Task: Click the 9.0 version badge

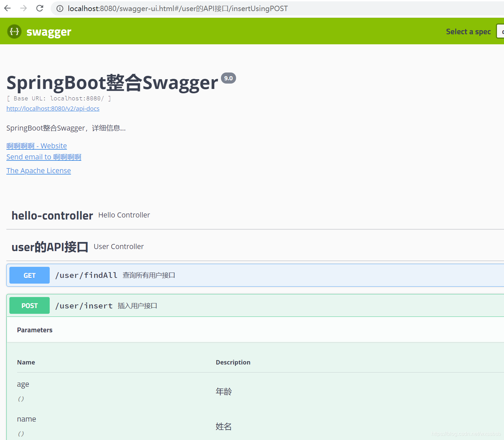Action: [228, 78]
